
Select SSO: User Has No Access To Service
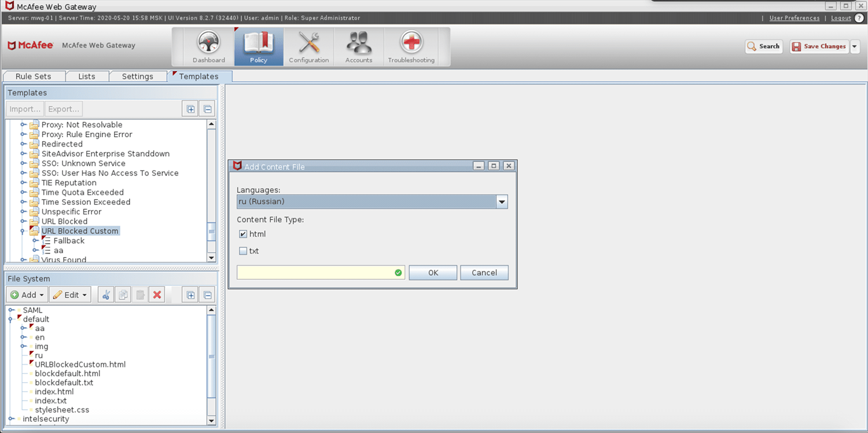[x=110, y=173]
